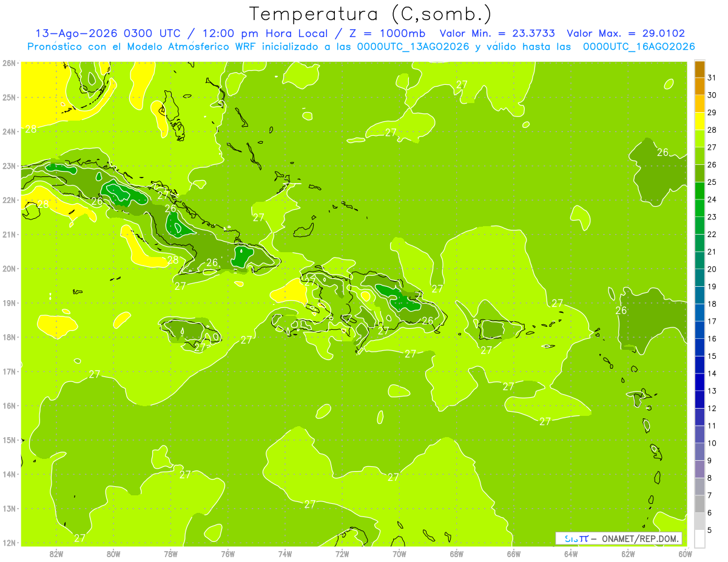Click the "25N" latitude axis label
Viewport: 728px width, 562px height.
tap(8, 98)
